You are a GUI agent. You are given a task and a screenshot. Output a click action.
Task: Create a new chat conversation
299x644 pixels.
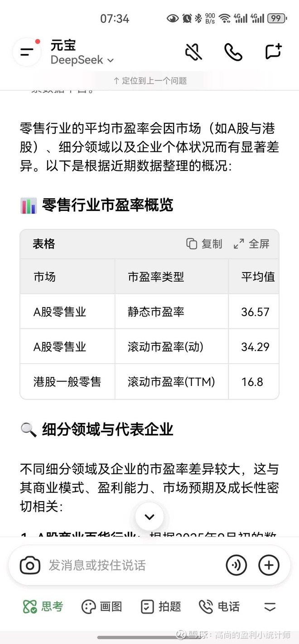click(273, 52)
